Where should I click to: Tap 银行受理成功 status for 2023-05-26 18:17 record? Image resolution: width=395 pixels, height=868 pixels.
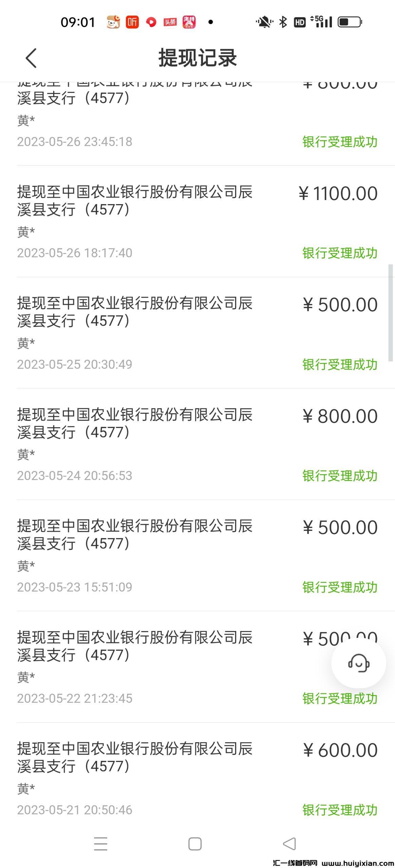pos(340,253)
